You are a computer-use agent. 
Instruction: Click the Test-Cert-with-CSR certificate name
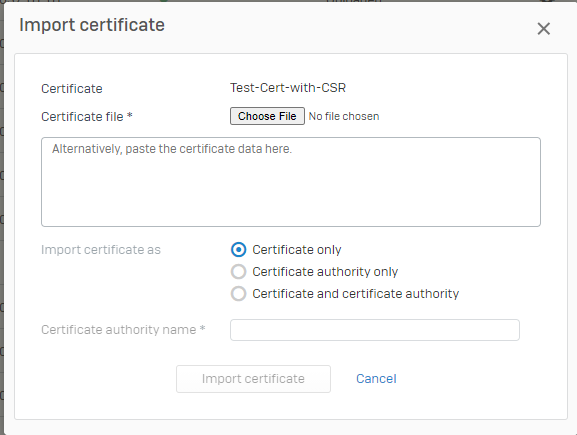coord(288,88)
